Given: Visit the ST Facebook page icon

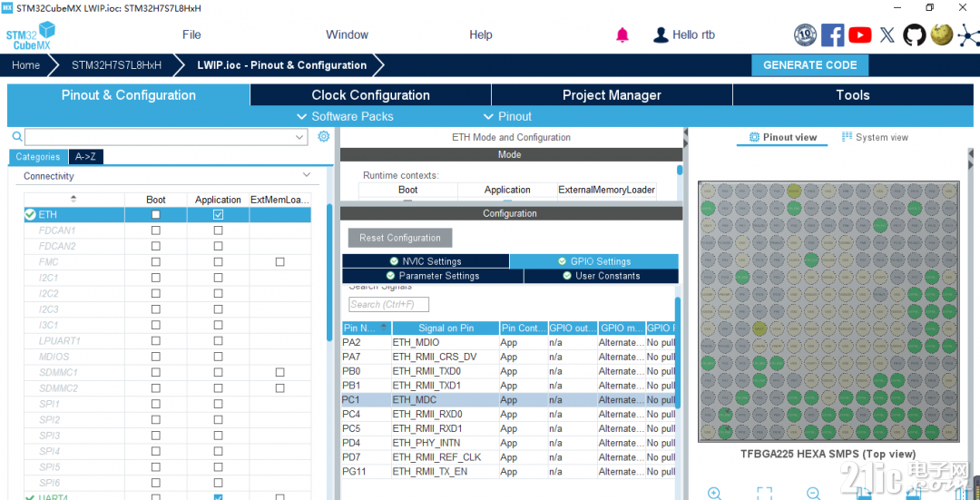Looking at the screenshot, I should tap(832, 35).
